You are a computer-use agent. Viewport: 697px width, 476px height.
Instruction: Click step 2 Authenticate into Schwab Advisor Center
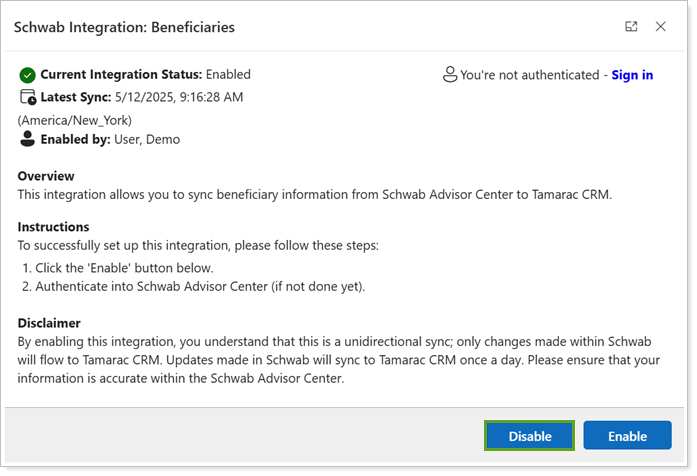[192, 287]
